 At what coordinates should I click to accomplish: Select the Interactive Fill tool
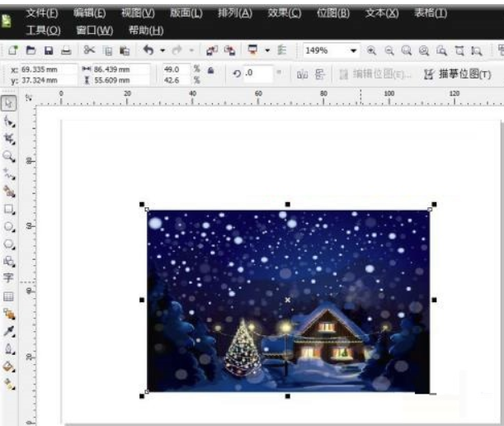click(x=9, y=384)
